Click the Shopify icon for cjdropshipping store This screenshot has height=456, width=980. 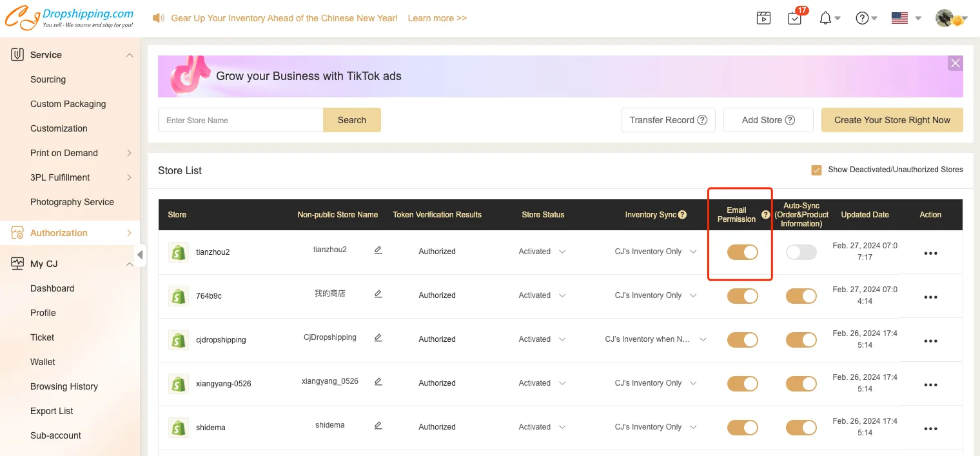tap(178, 339)
